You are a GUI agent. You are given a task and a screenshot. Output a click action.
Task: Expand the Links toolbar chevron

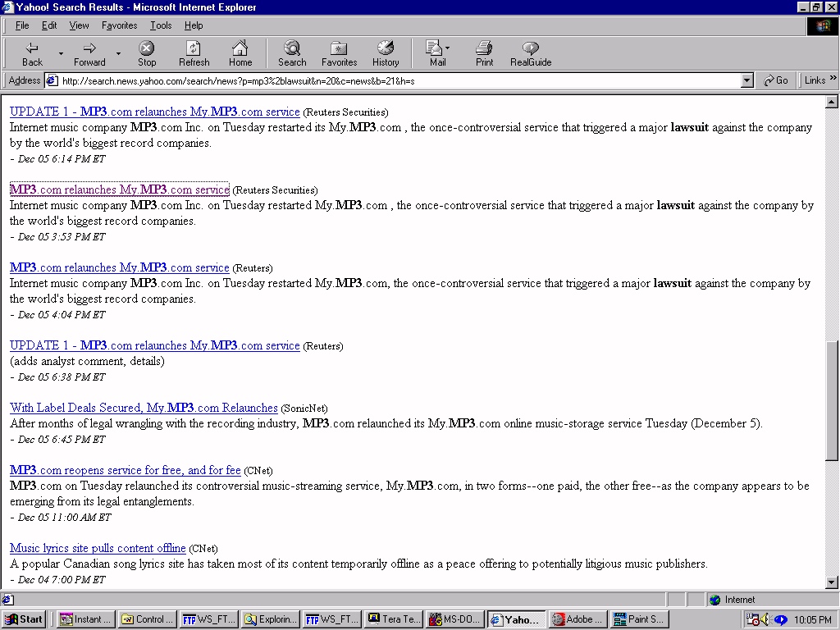click(833, 79)
